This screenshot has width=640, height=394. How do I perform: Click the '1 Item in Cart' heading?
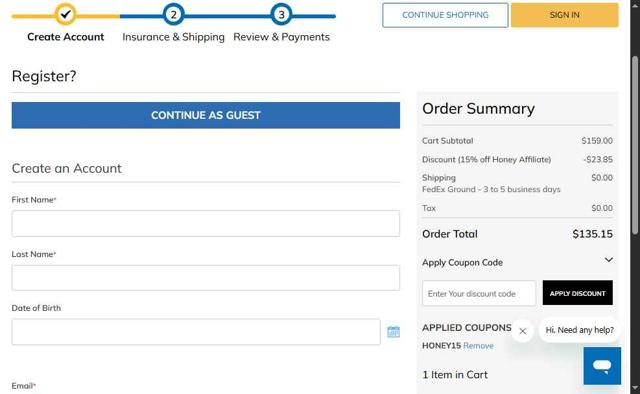click(455, 375)
